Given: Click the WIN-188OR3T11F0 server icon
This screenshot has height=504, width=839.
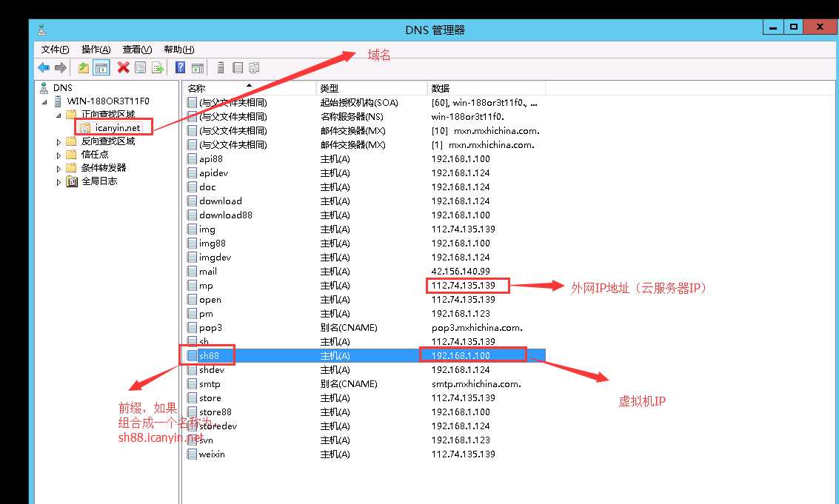Looking at the screenshot, I should [x=58, y=101].
